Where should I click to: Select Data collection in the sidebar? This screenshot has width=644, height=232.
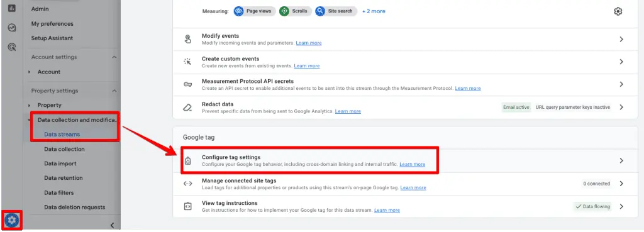(65, 149)
